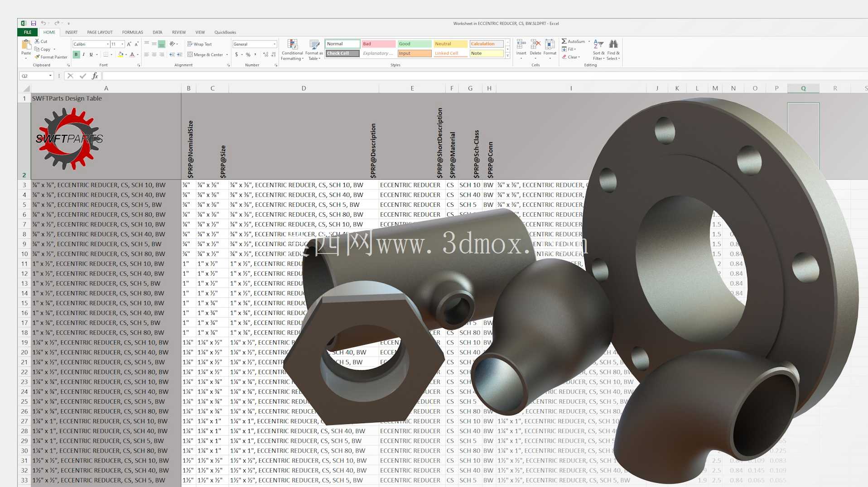Expand the cell styles gallery
868x487 pixels.
point(508,56)
